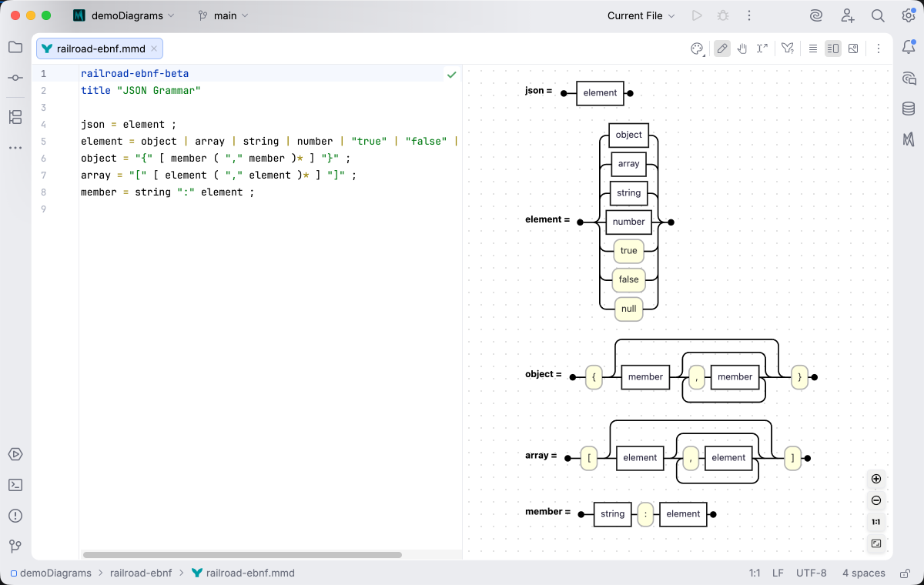Click green inspection checkmark in editor
The height and width of the screenshot is (585, 924).
(x=451, y=75)
